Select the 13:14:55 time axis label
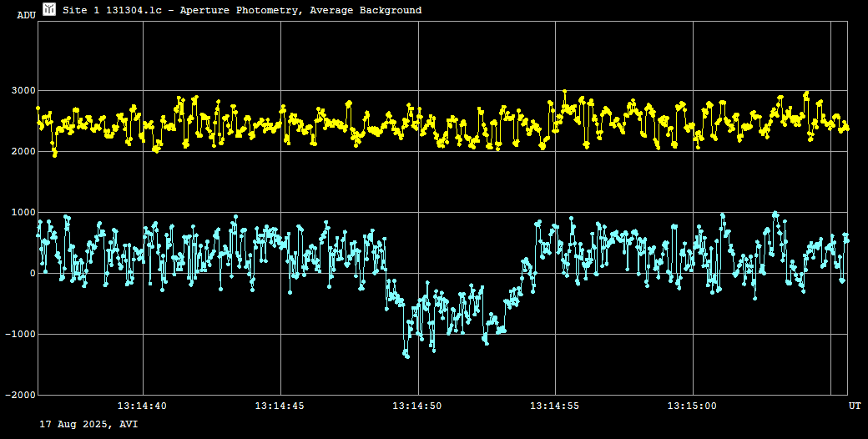The height and width of the screenshot is (439, 868). point(554,406)
